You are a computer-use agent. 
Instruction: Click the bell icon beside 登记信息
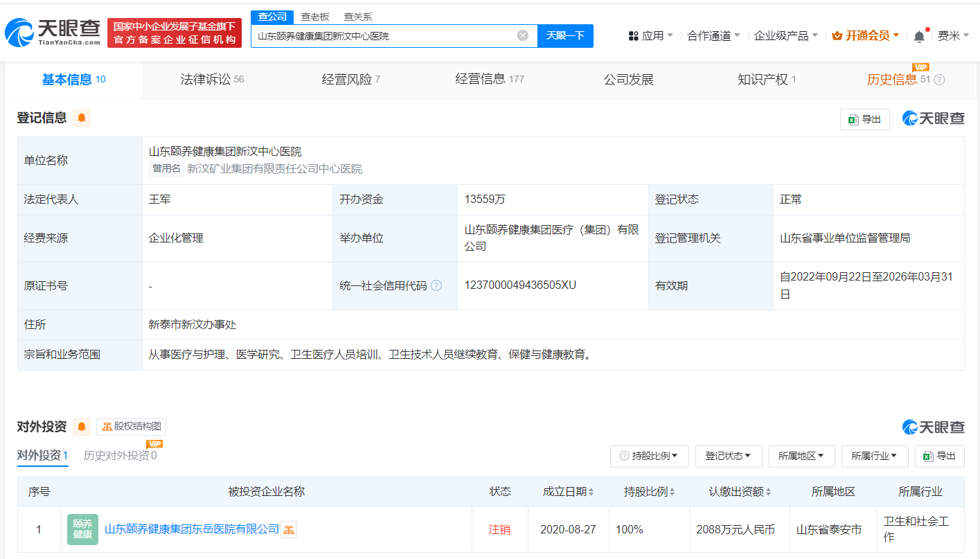pyautogui.click(x=81, y=118)
